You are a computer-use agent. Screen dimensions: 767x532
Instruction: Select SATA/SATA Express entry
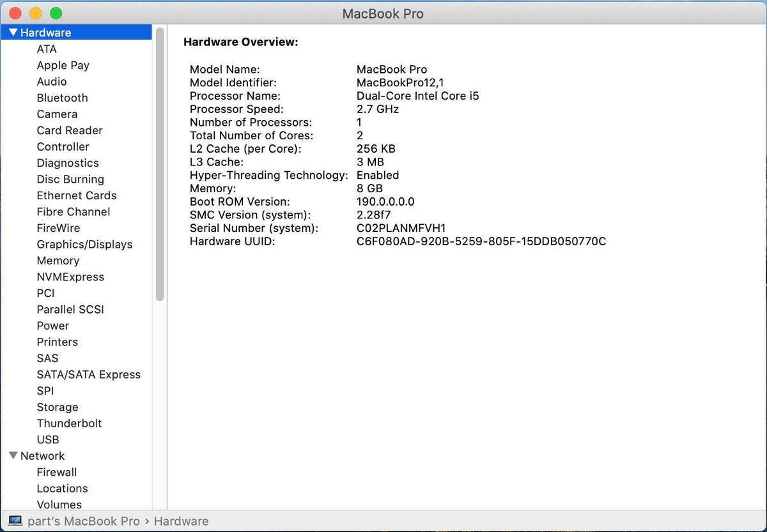[89, 375]
